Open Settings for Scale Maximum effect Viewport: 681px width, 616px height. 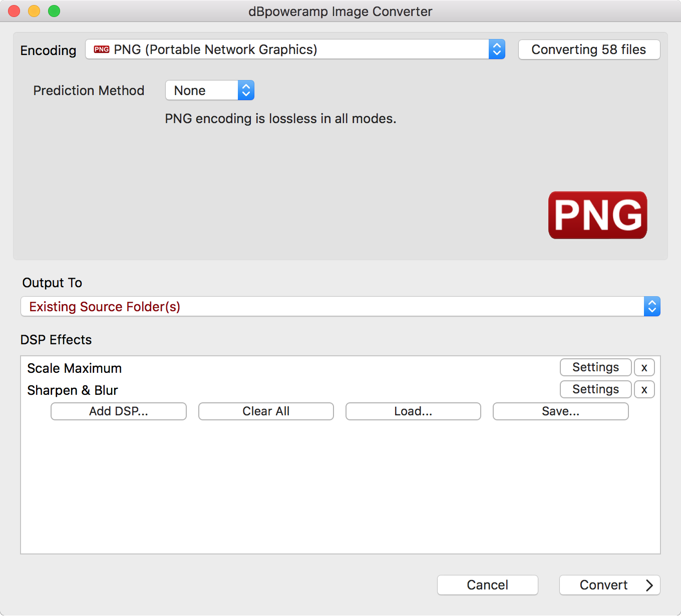coord(595,367)
